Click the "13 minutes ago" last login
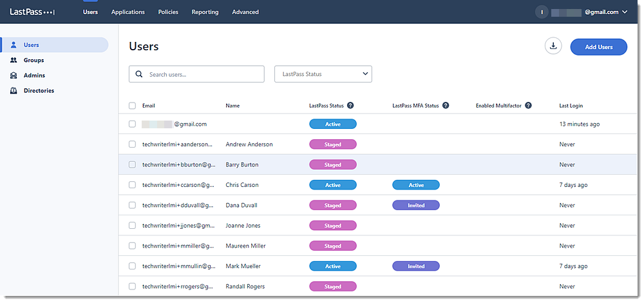This screenshot has width=644, height=303. click(579, 124)
